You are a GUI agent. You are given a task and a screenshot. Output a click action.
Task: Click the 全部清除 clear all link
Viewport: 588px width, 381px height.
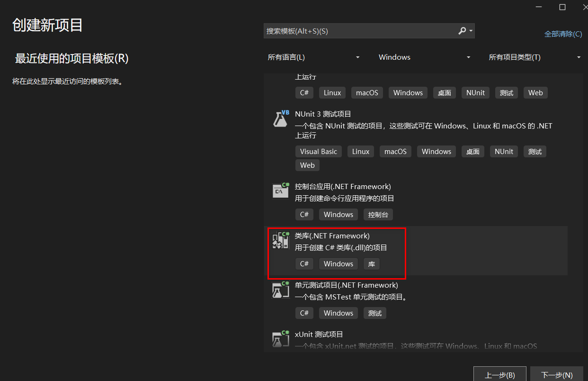[563, 34]
